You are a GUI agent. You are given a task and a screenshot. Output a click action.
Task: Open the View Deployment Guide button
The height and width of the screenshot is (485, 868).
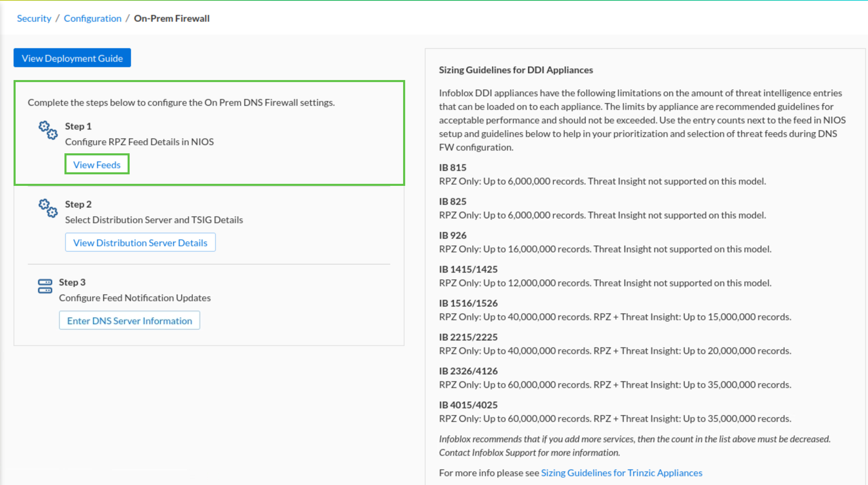[x=72, y=58]
